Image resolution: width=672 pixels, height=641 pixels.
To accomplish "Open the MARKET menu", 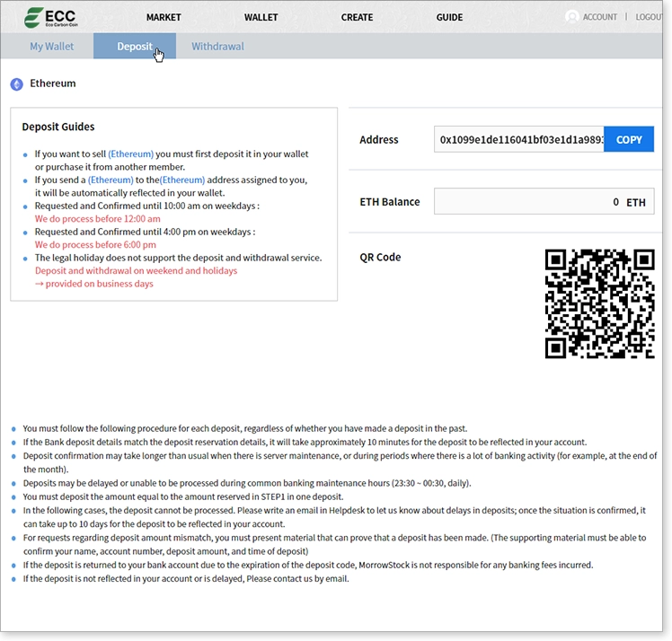I will 164,18.
